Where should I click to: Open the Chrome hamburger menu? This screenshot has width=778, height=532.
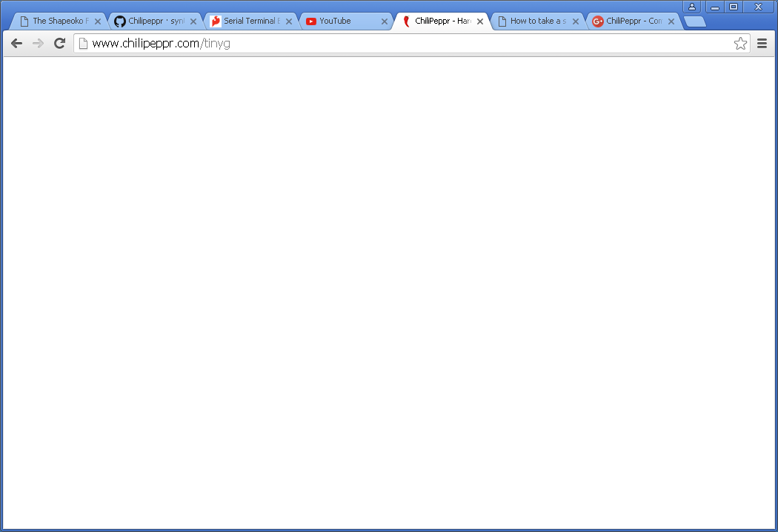coord(762,44)
